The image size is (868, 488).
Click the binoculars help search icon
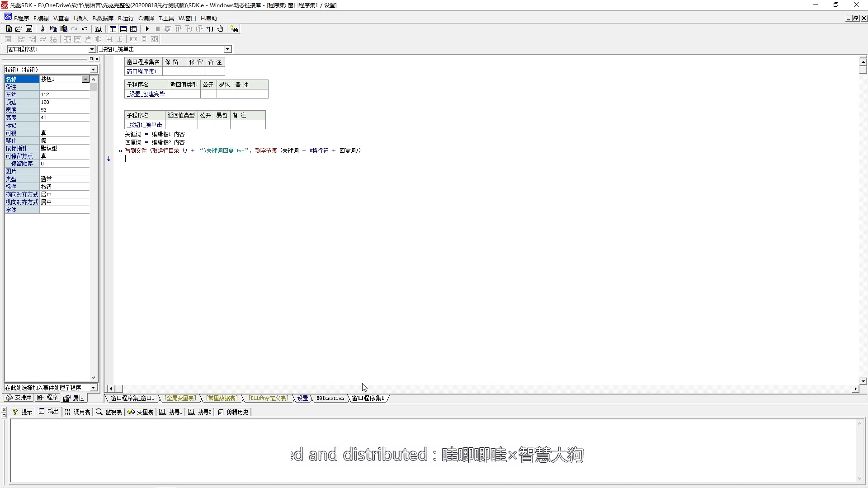pos(234,29)
